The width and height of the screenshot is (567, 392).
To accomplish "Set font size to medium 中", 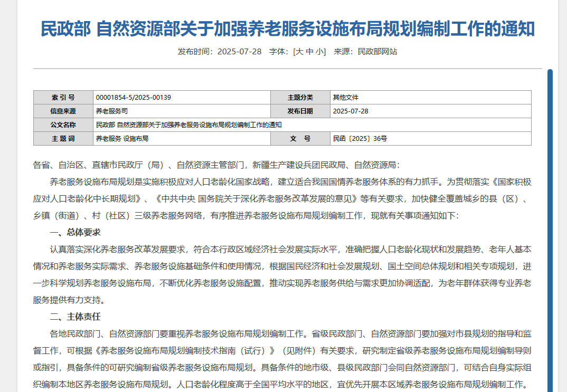I will (x=309, y=52).
